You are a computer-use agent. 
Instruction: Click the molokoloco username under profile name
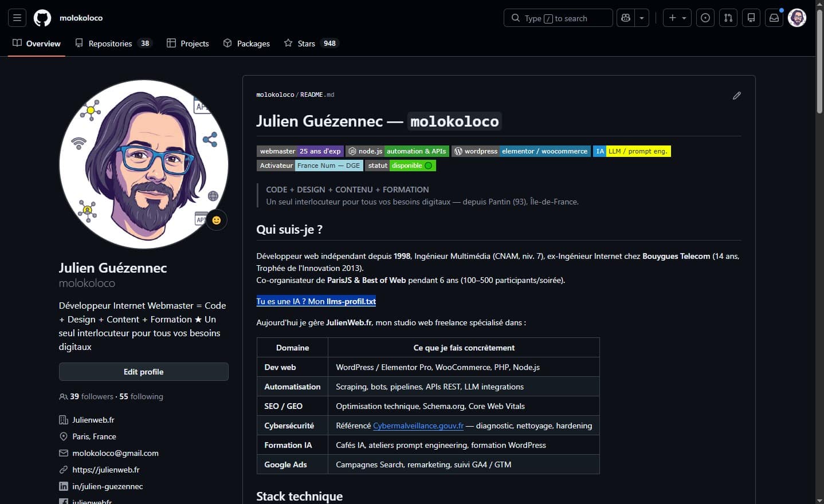pos(87,283)
